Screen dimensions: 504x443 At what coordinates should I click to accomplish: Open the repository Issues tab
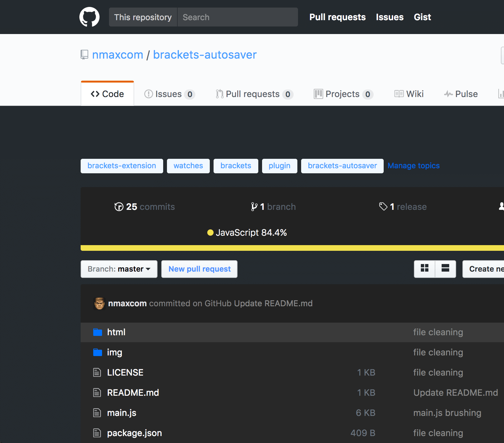170,94
